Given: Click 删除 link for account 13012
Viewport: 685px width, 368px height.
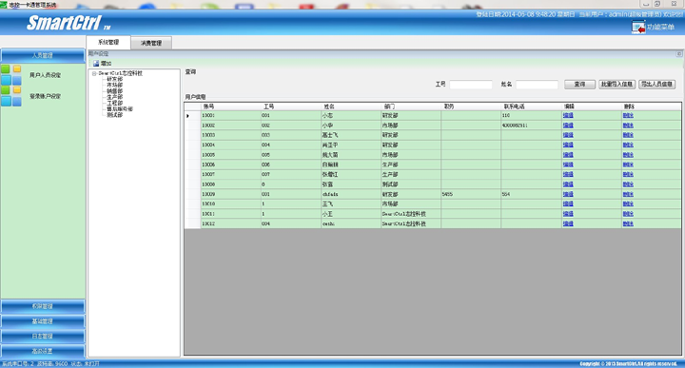Looking at the screenshot, I should point(628,224).
